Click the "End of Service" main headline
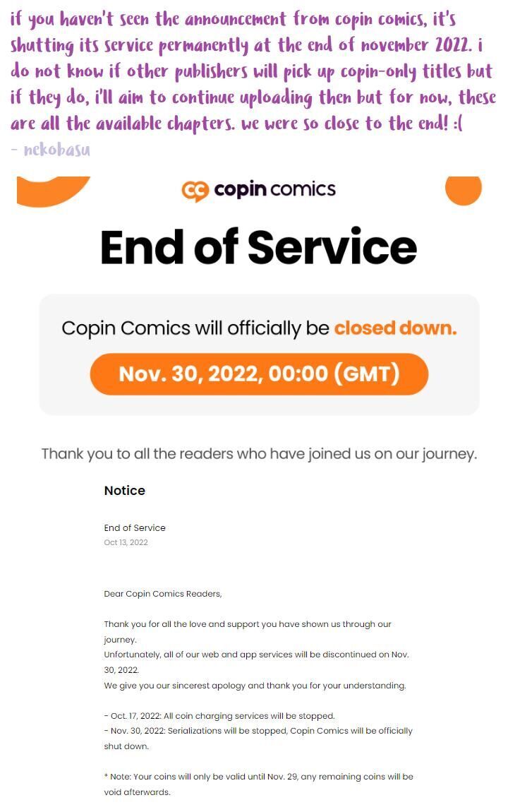The height and width of the screenshot is (812, 508). pyautogui.click(x=258, y=247)
